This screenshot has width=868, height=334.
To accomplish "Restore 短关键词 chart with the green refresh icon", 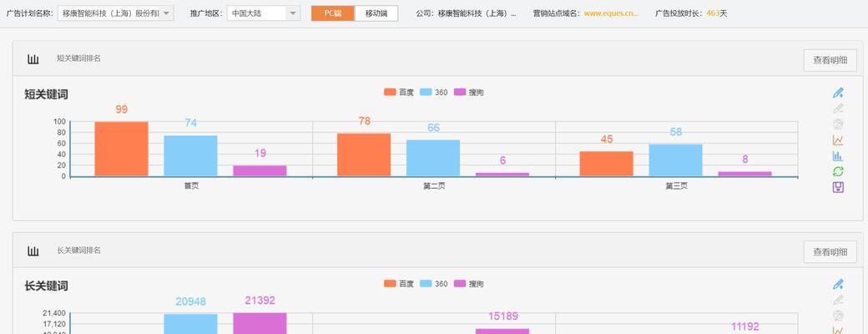I will pyautogui.click(x=838, y=172).
